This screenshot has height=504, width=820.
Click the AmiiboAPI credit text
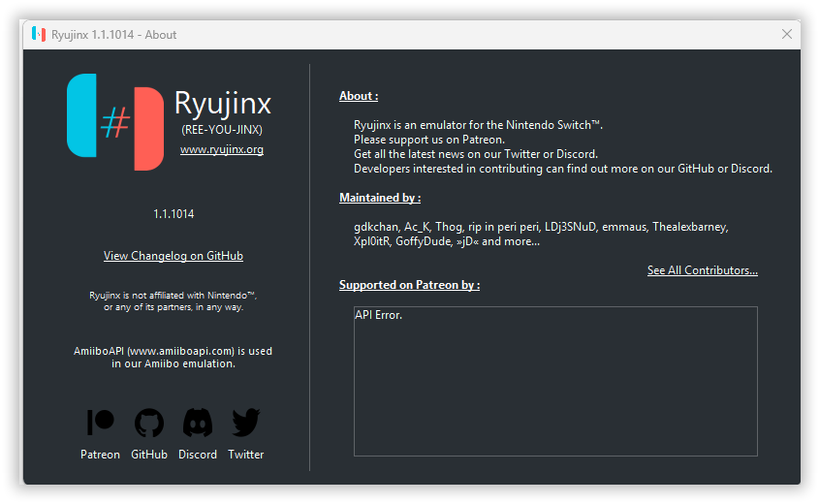173,357
